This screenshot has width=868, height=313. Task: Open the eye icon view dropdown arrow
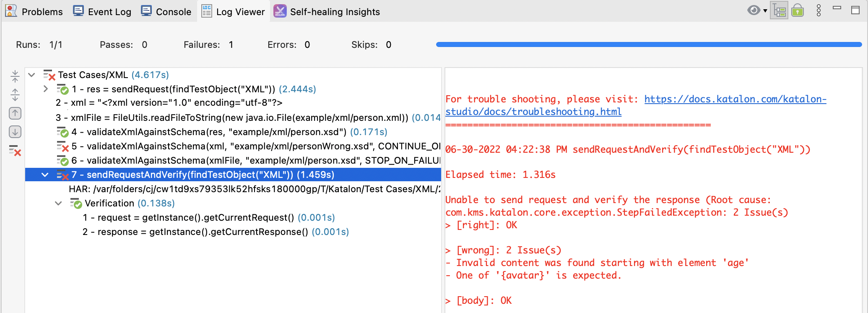click(x=765, y=10)
